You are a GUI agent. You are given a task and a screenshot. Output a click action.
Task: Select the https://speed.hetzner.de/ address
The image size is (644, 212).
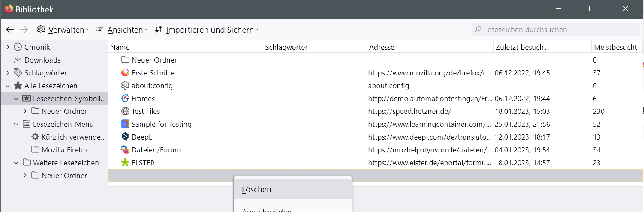[x=409, y=111]
